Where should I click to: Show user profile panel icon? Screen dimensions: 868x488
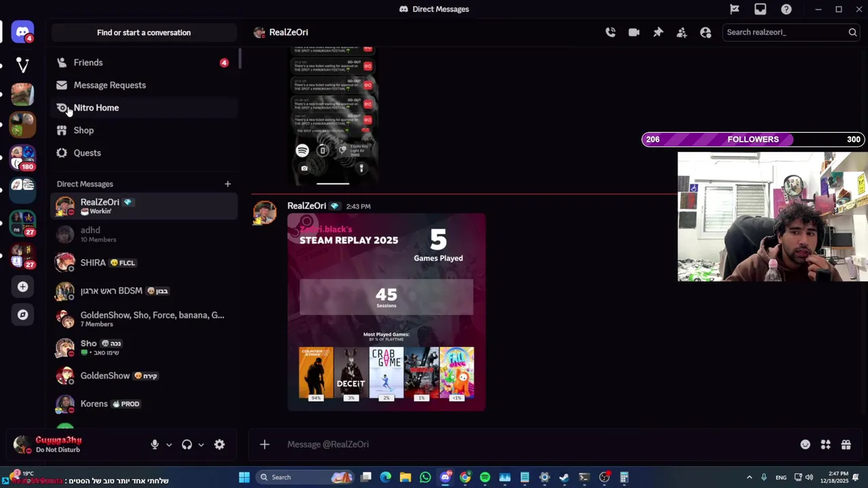(x=705, y=32)
